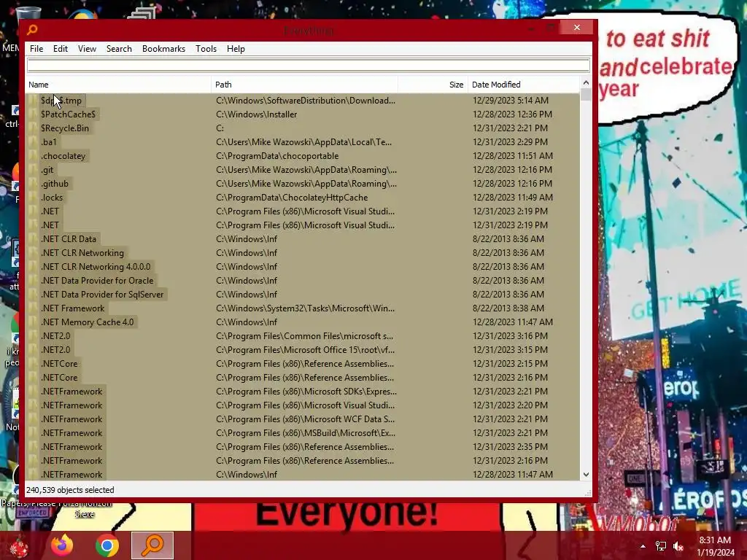Click the Start button on the taskbar
This screenshot has height=560, width=747.
click(x=19, y=546)
